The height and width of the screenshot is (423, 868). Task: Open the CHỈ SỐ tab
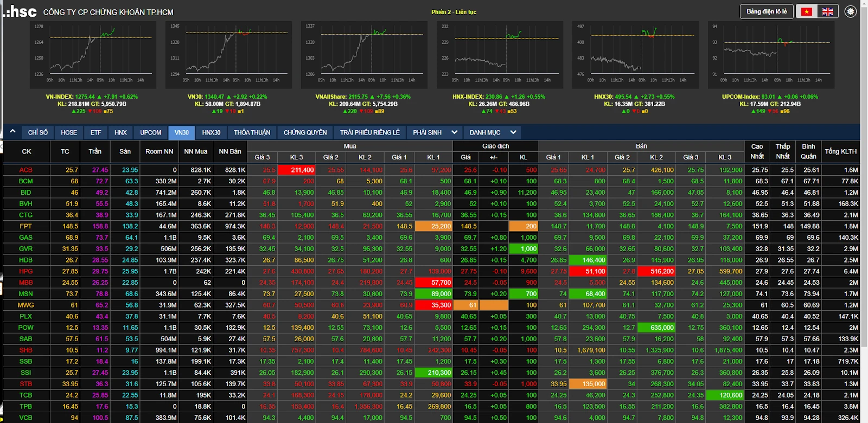click(38, 132)
